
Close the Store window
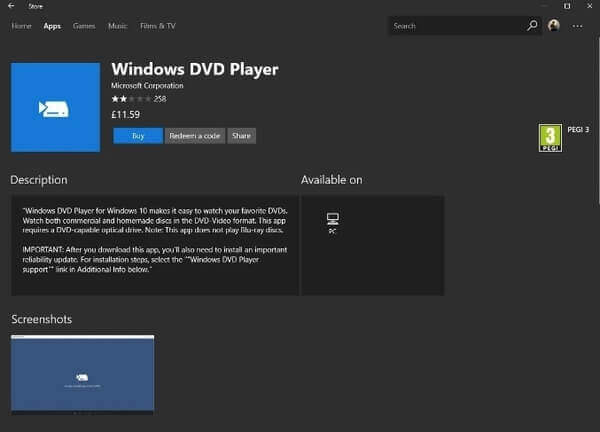(x=590, y=6)
